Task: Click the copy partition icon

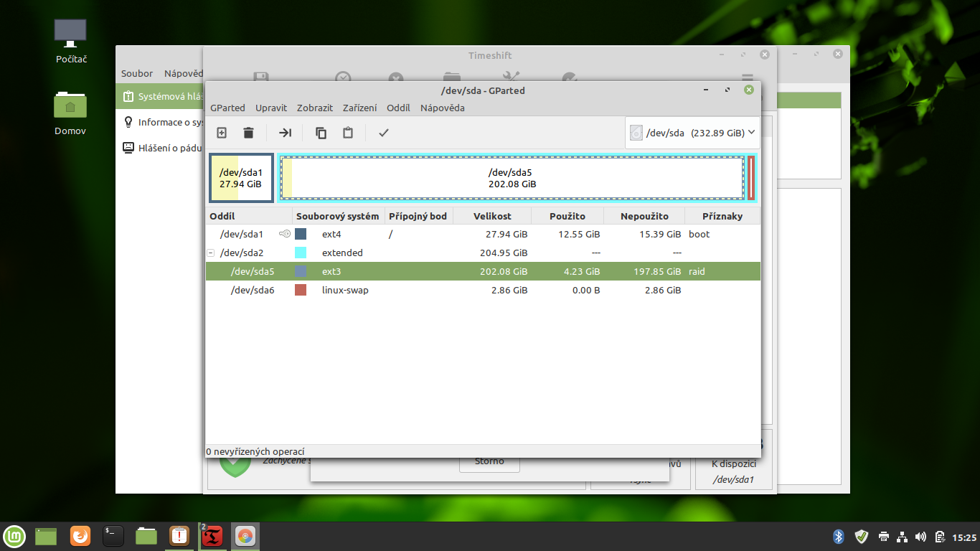Action: (321, 133)
